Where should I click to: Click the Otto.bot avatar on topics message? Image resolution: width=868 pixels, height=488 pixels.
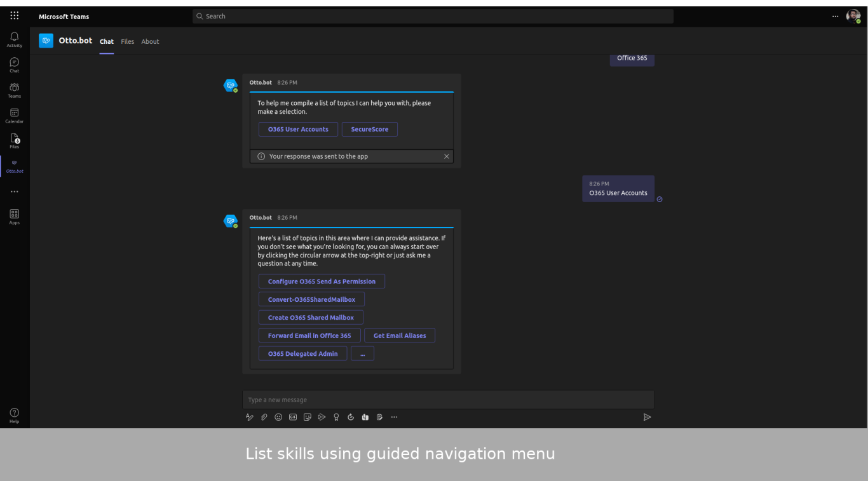[x=231, y=221]
